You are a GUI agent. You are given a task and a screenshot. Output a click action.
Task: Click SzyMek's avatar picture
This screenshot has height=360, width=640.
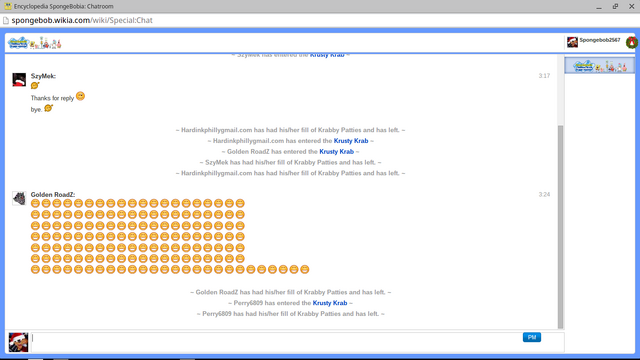(19, 80)
